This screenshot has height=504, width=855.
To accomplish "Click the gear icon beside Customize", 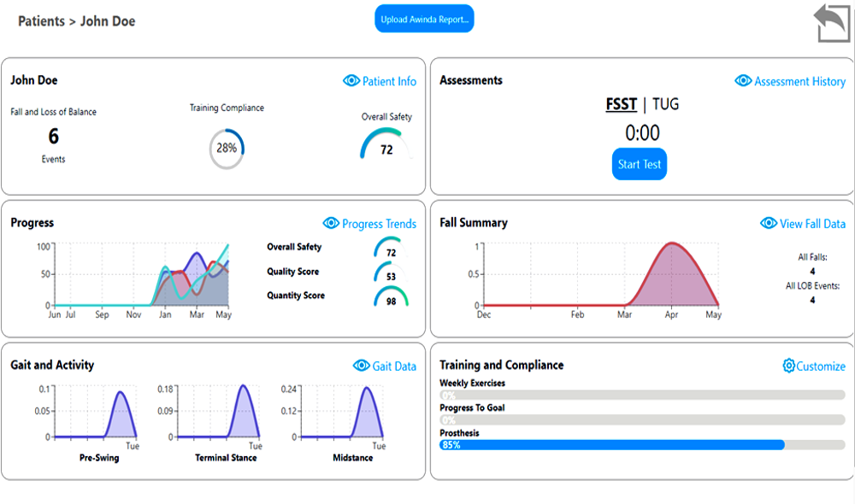I will pos(788,366).
